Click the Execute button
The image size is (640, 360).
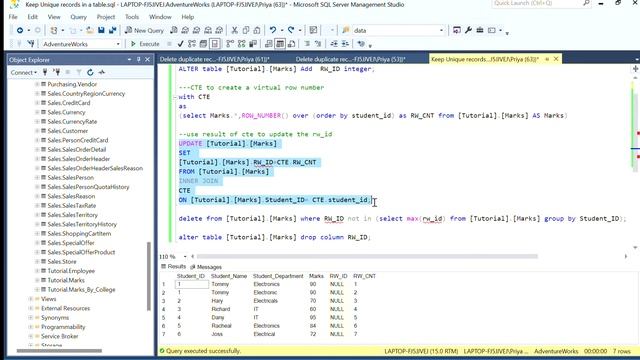(145, 44)
